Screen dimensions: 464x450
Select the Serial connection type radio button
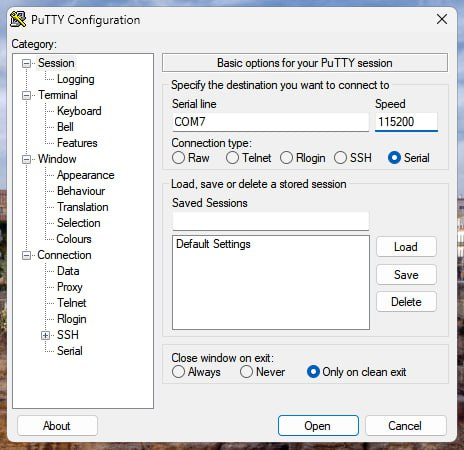click(x=394, y=158)
